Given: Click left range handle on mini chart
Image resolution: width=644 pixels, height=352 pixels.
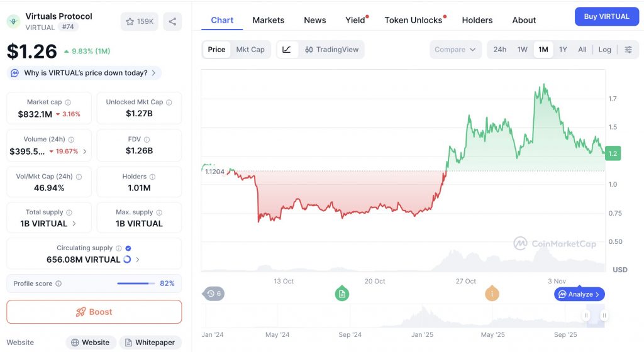Looking at the screenshot, I should (x=586, y=316).
